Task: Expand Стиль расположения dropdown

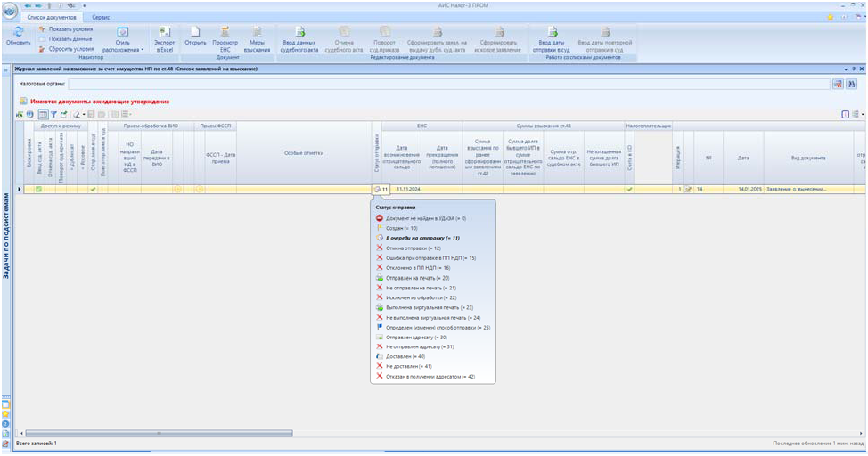Action: click(x=123, y=37)
